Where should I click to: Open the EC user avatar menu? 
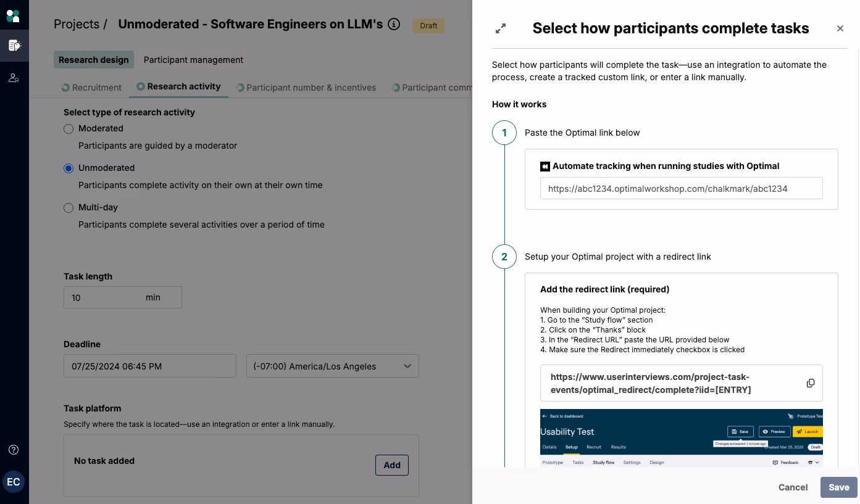[14, 482]
